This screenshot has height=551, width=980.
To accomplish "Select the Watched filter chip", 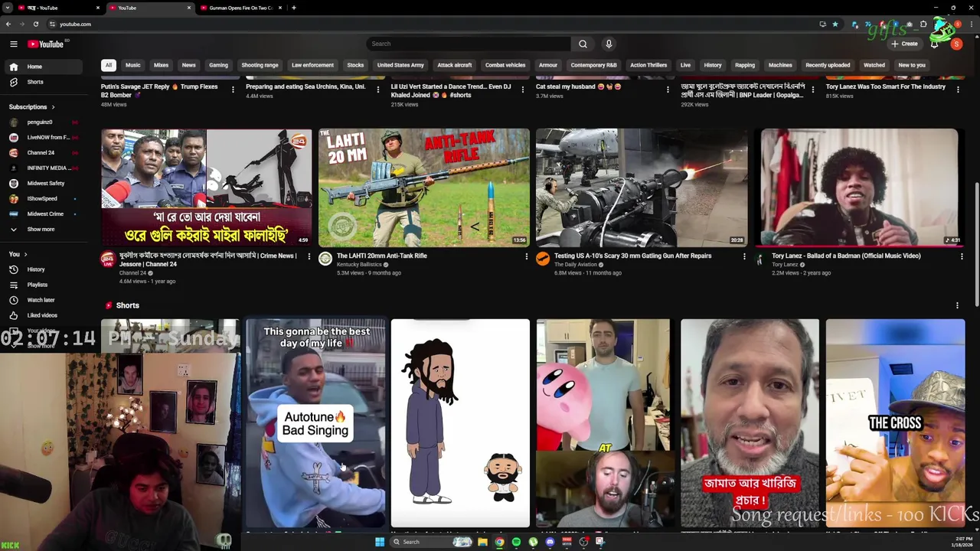I will 874,65.
